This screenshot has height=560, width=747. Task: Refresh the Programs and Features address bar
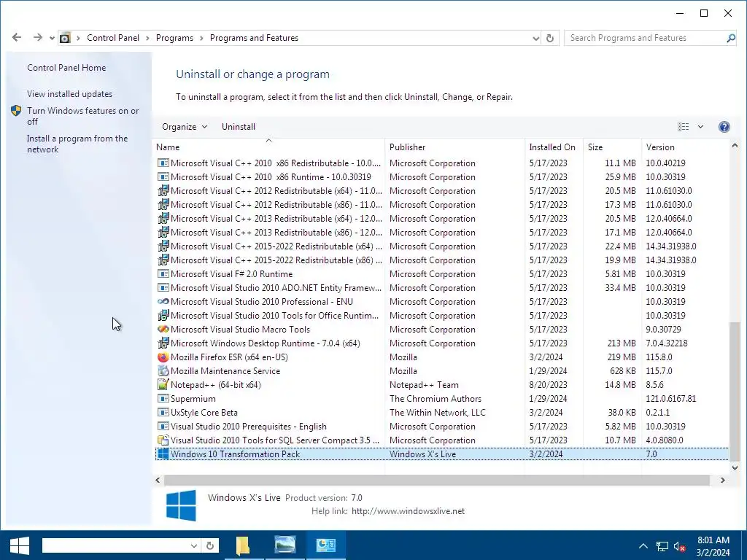(550, 38)
